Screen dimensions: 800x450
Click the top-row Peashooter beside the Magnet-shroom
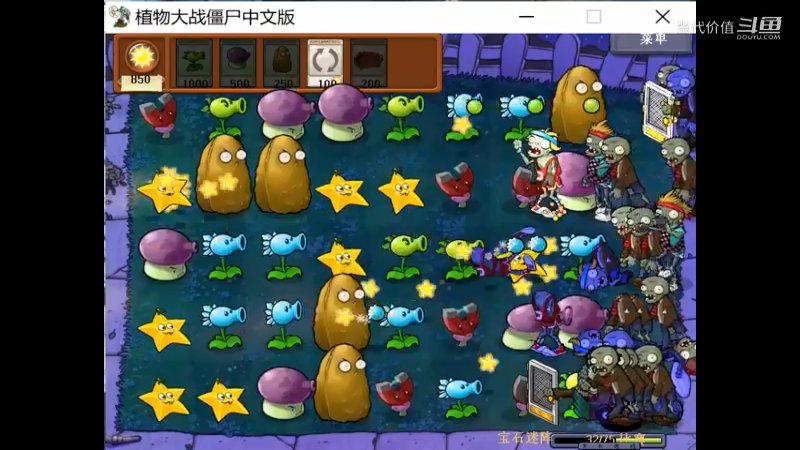(x=223, y=116)
